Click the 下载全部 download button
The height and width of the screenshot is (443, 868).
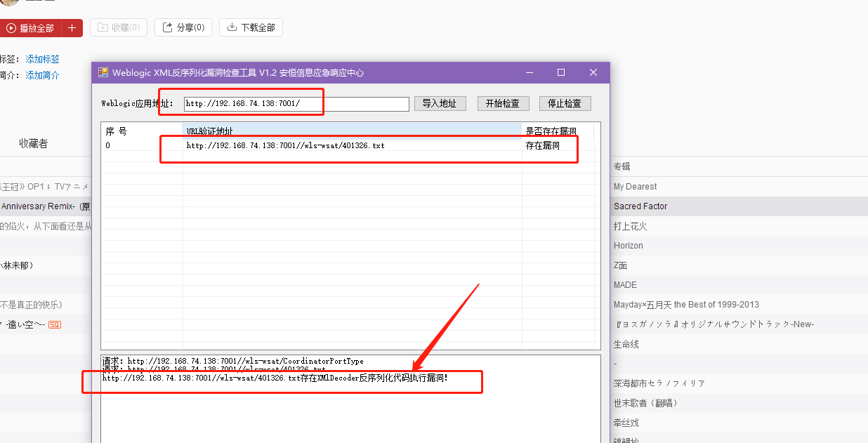(251, 28)
